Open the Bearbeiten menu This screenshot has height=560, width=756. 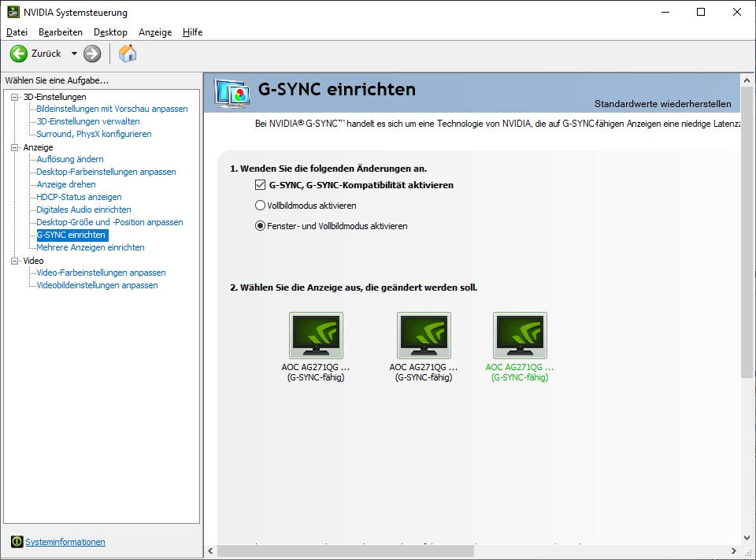pos(61,32)
